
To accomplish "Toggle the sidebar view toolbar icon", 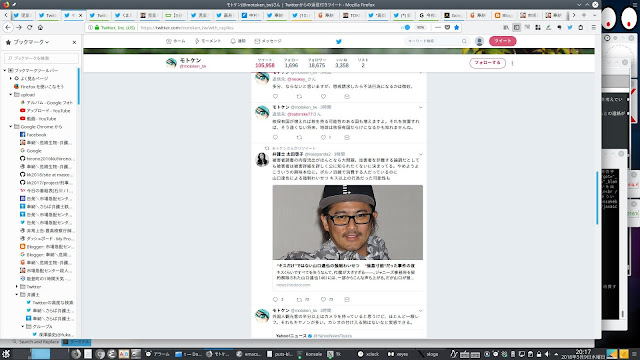I will tap(517, 27).
